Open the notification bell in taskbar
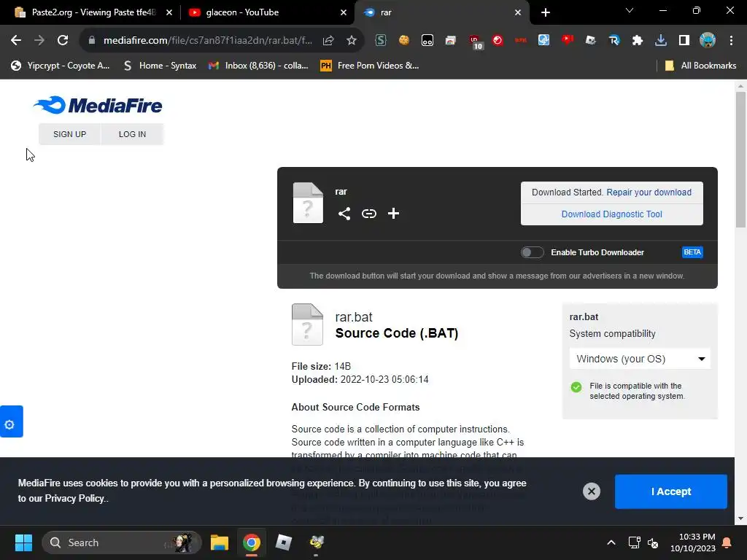The width and height of the screenshot is (747, 560). pos(727,542)
